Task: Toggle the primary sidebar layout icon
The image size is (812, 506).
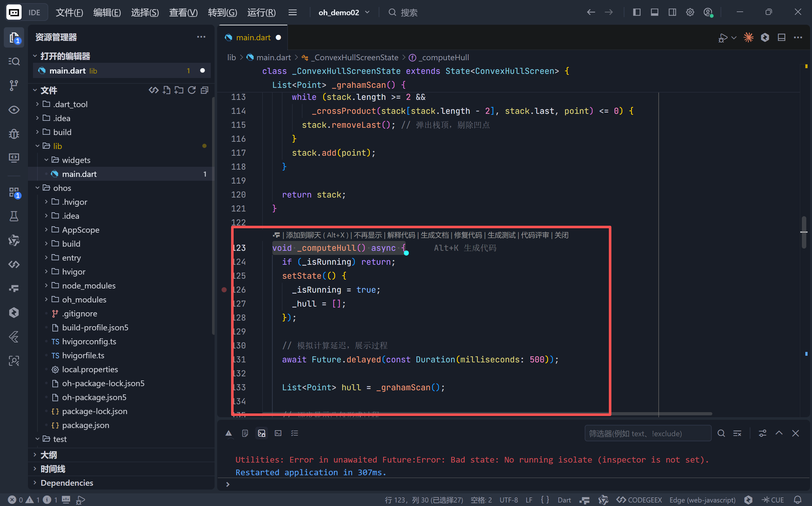Action: [x=636, y=12]
